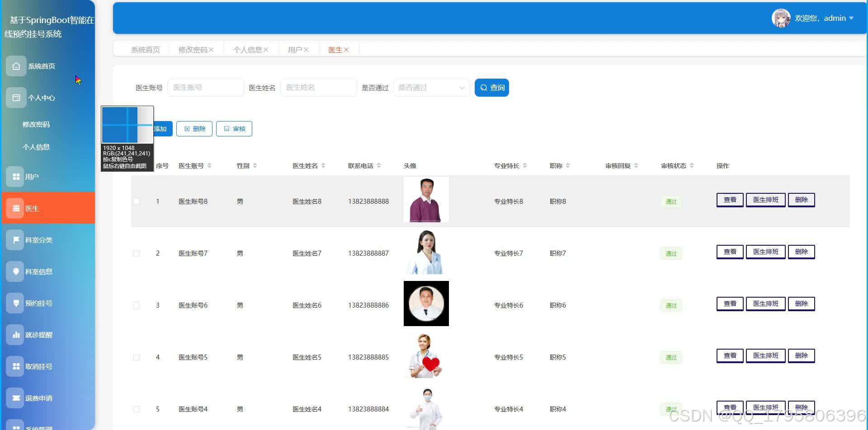The width and height of the screenshot is (868, 430).
Task: Close the 医生 tab
Action: (x=346, y=50)
